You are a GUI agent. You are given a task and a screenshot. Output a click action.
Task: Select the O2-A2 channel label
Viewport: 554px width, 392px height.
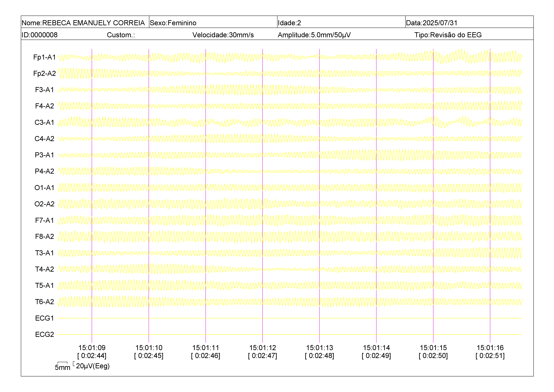44,204
